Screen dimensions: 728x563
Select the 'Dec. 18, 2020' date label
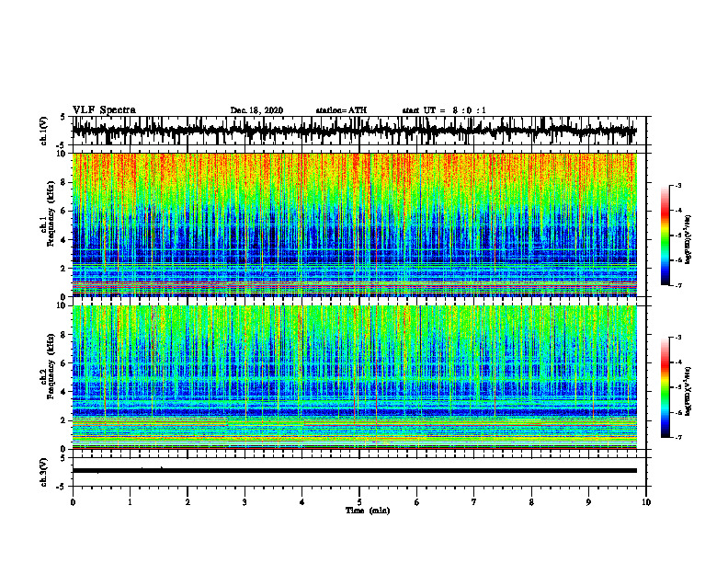pyautogui.click(x=256, y=110)
